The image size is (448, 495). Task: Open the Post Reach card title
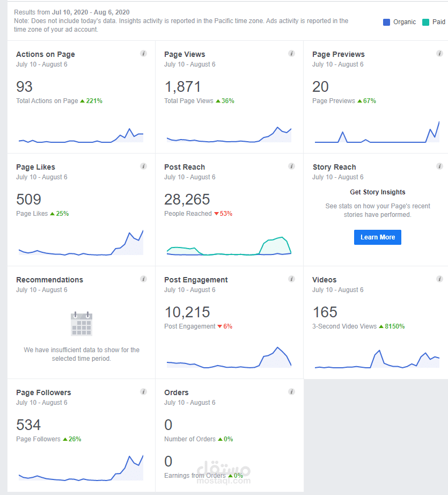coord(185,167)
